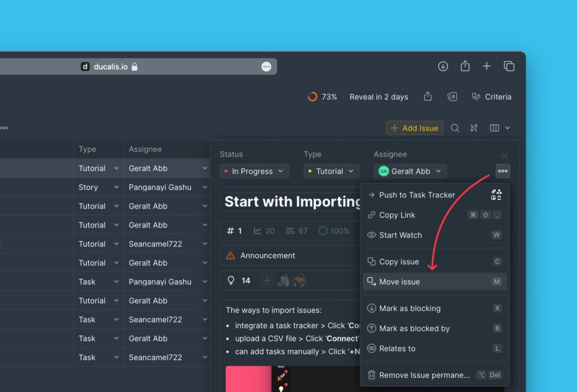The width and height of the screenshot is (577, 392).
Task: Open the sort arrows icon
Action: 474,128
